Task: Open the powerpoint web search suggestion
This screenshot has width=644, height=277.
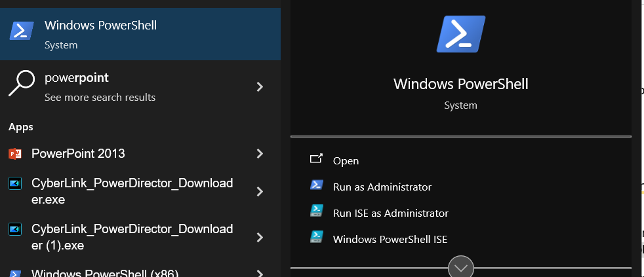Action: pyautogui.click(x=140, y=86)
